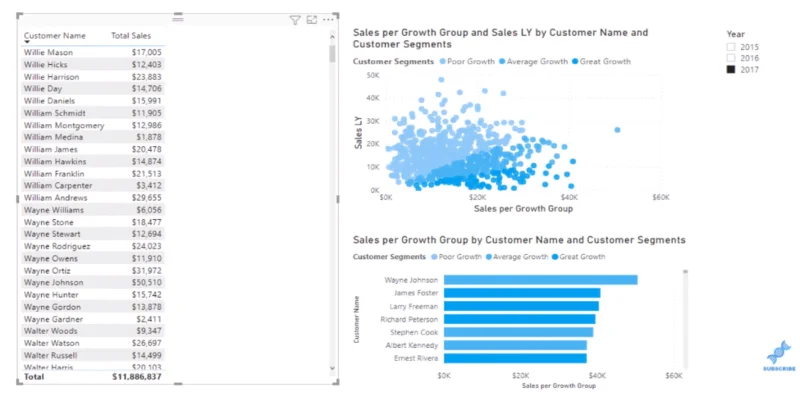Viewport: 800px width, 397px height.
Task: Select the Wayne Owens row
Action: [x=93, y=258]
